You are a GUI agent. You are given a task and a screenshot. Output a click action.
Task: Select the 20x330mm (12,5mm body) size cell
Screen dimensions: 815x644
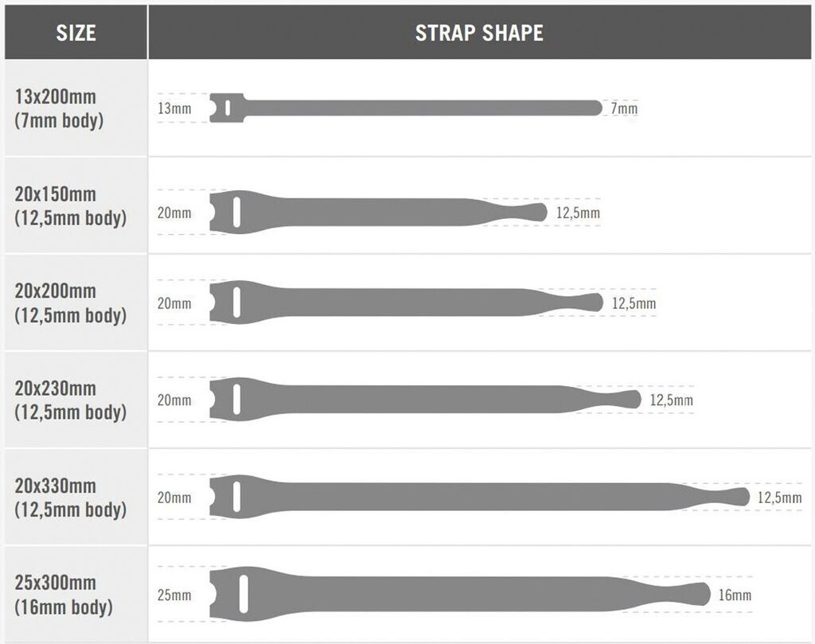[70, 498]
